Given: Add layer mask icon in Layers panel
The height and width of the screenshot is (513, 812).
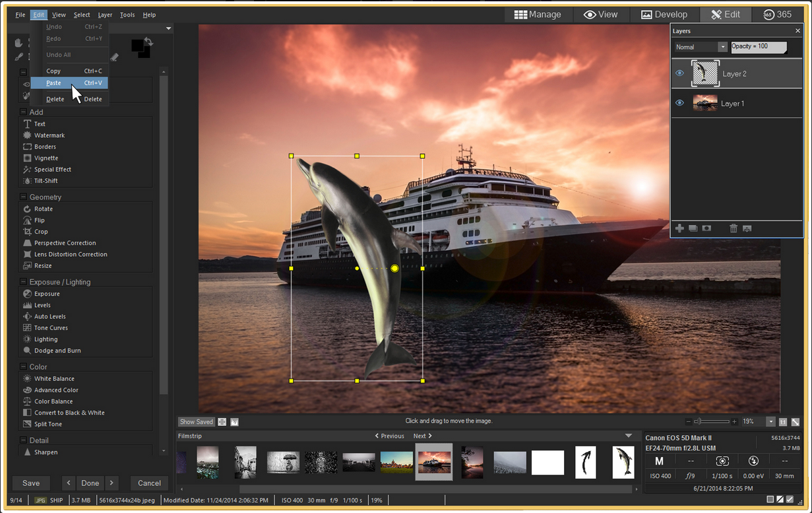Looking at the screenshot, I should (706, 228).
